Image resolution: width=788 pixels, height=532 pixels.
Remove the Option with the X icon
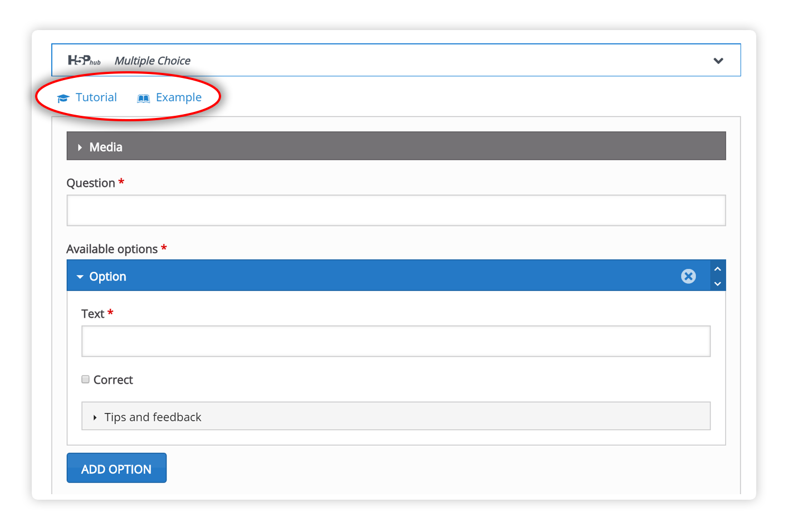pos(688,276)
